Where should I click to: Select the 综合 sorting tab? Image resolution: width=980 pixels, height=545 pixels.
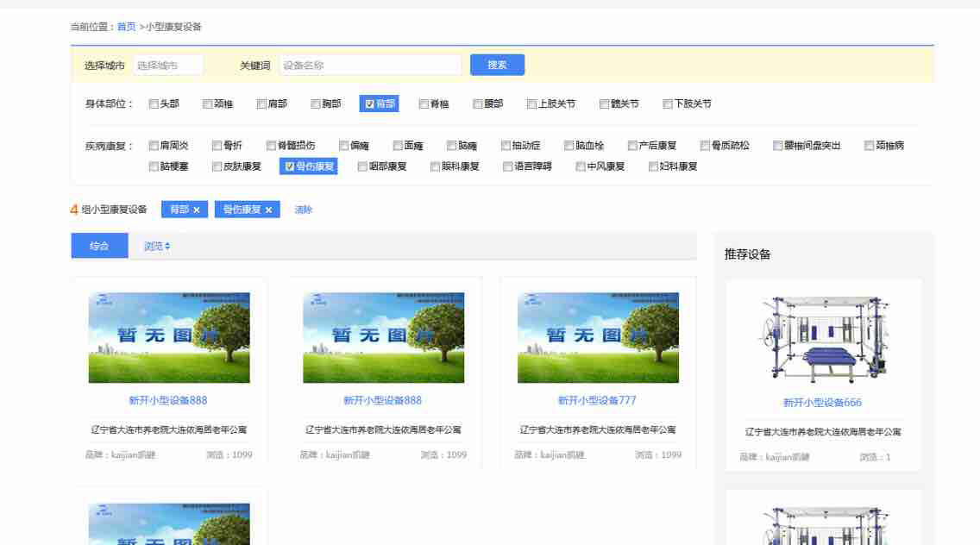click(99, 246)
